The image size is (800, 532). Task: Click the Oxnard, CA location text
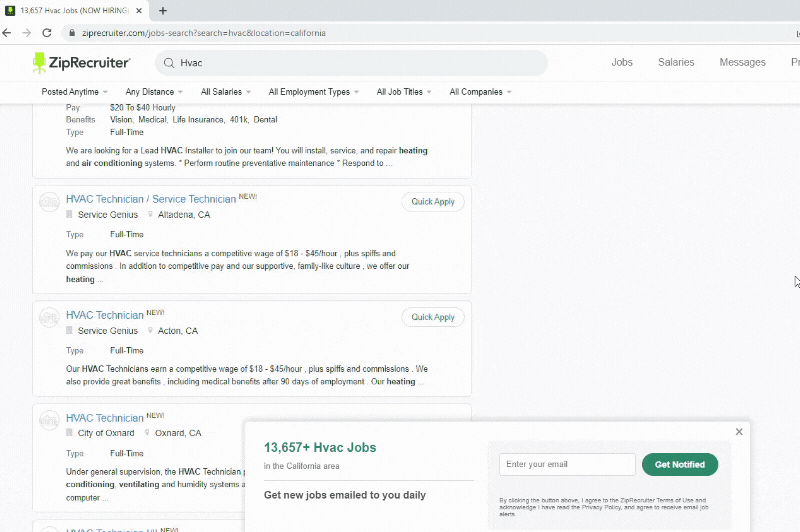click(x=178, y=433)
